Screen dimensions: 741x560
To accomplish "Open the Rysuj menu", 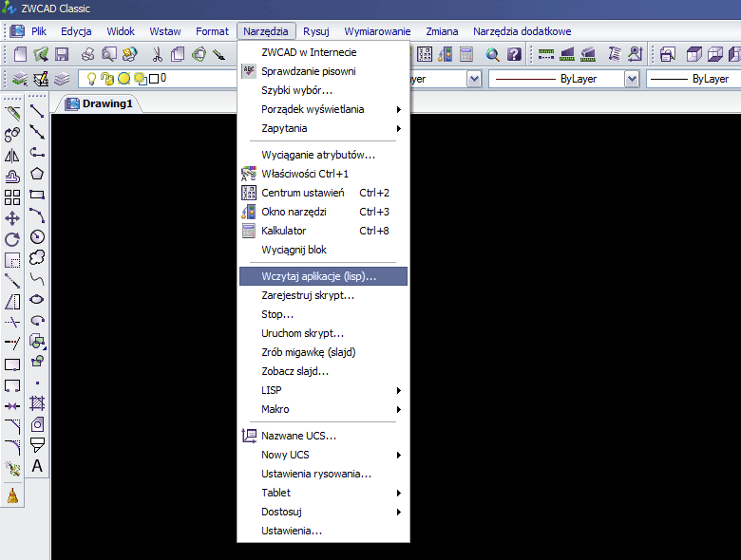I will click(316, 31).
